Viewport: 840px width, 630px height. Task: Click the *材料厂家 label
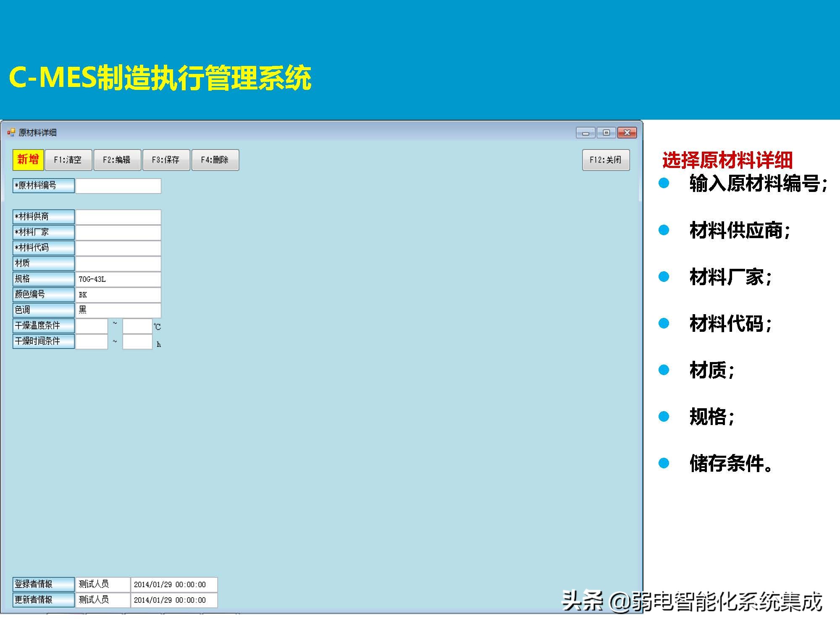coord(44,232)
